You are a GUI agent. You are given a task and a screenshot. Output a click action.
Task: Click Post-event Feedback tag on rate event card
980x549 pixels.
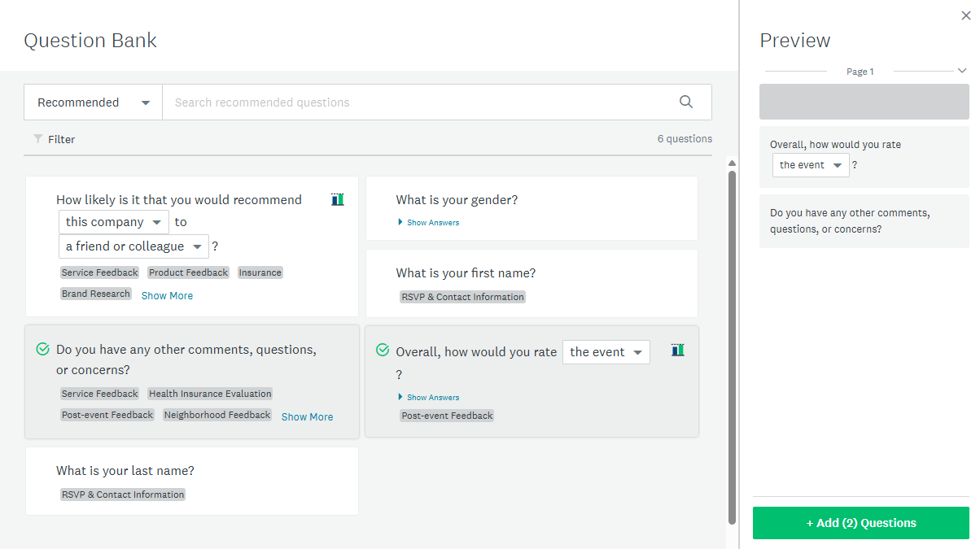click(x=448, y=416)
